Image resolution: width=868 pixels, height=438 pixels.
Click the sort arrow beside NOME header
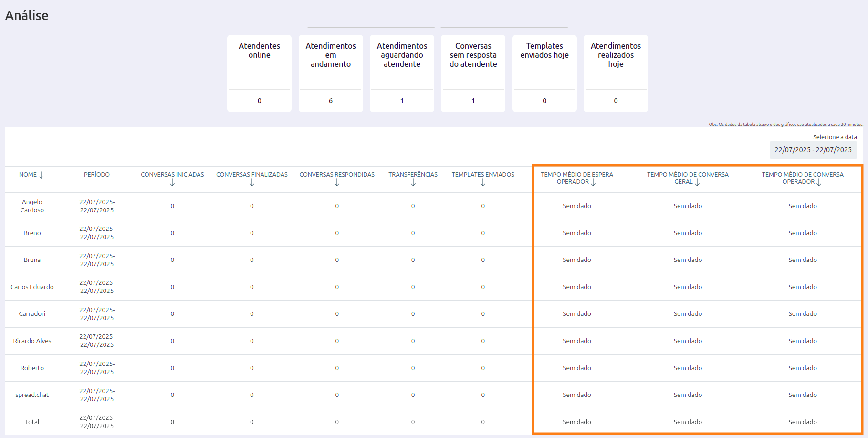pyautogui.click(x=41, y=175)
